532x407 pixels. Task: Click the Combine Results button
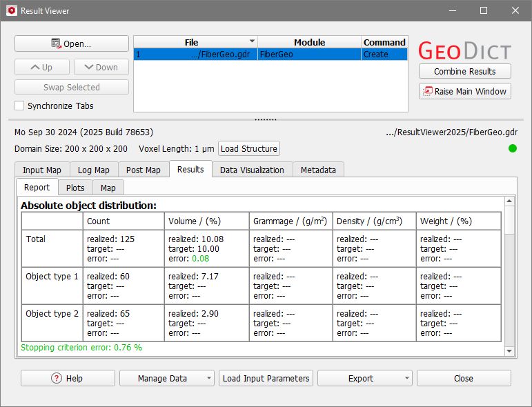point(465,71)
